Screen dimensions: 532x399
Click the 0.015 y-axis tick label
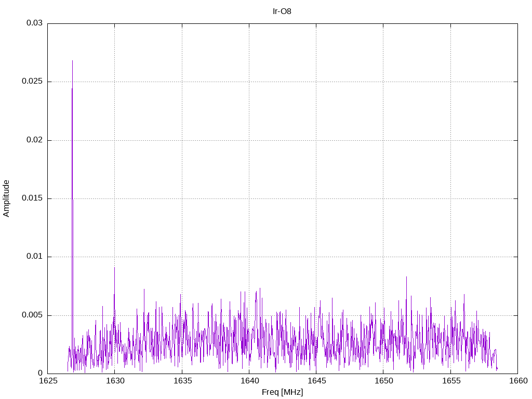point(32,198)
